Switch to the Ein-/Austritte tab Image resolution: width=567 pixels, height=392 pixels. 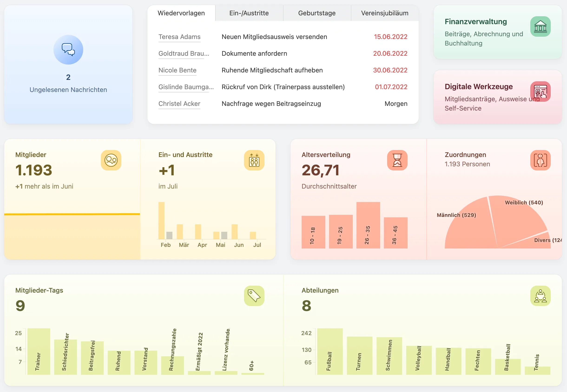click(249, 13)
